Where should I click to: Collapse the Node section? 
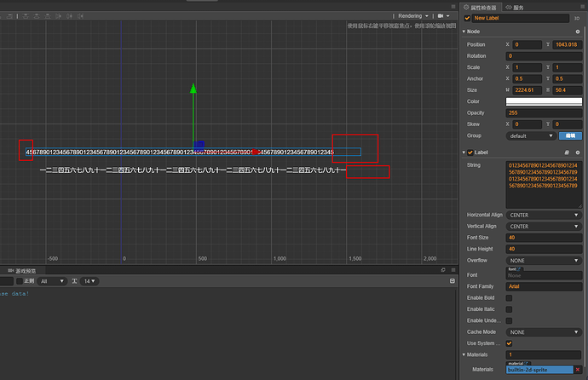(464, 32)
